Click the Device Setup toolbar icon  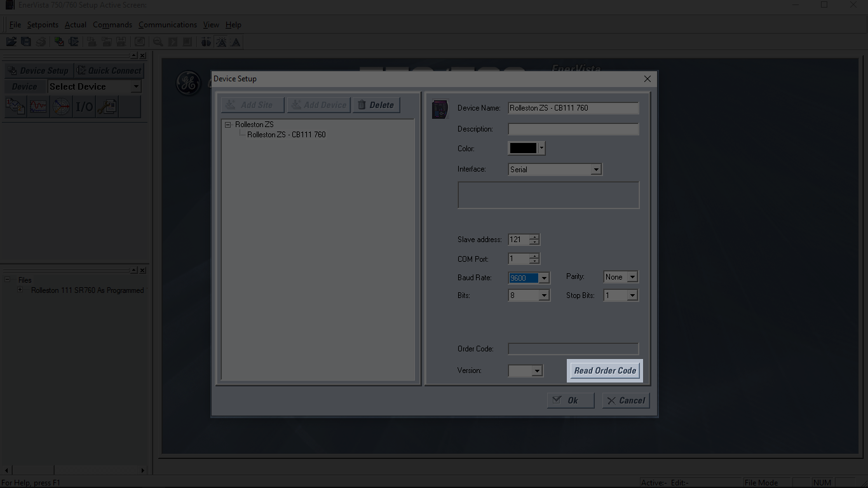59,42
